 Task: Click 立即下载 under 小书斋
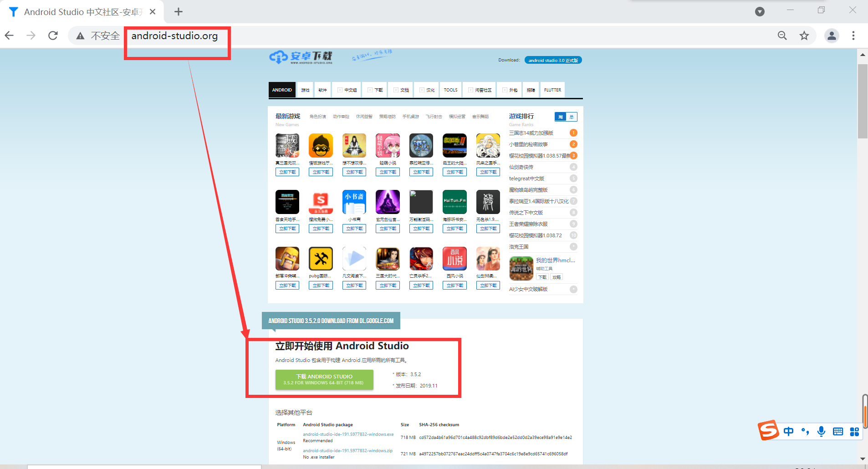(354, 229)
